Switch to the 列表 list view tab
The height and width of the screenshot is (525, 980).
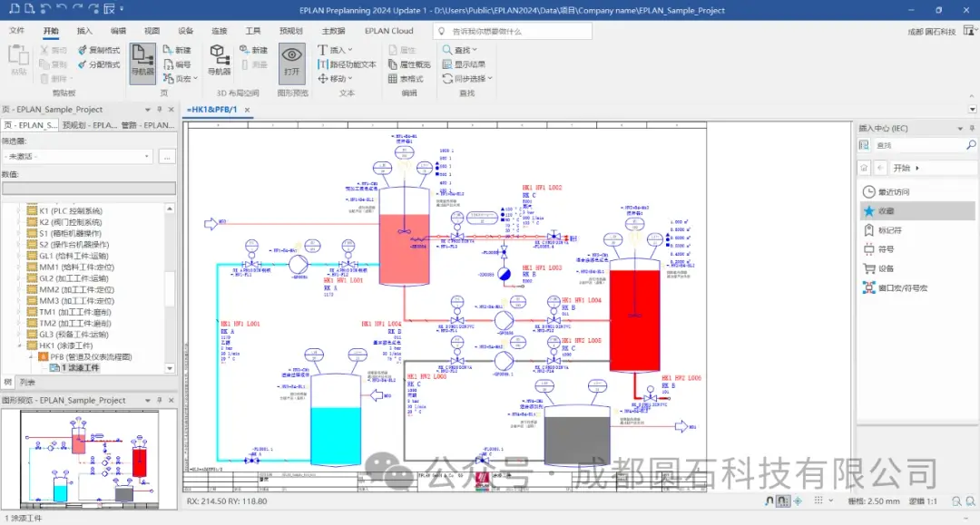[x=27, y=382]
